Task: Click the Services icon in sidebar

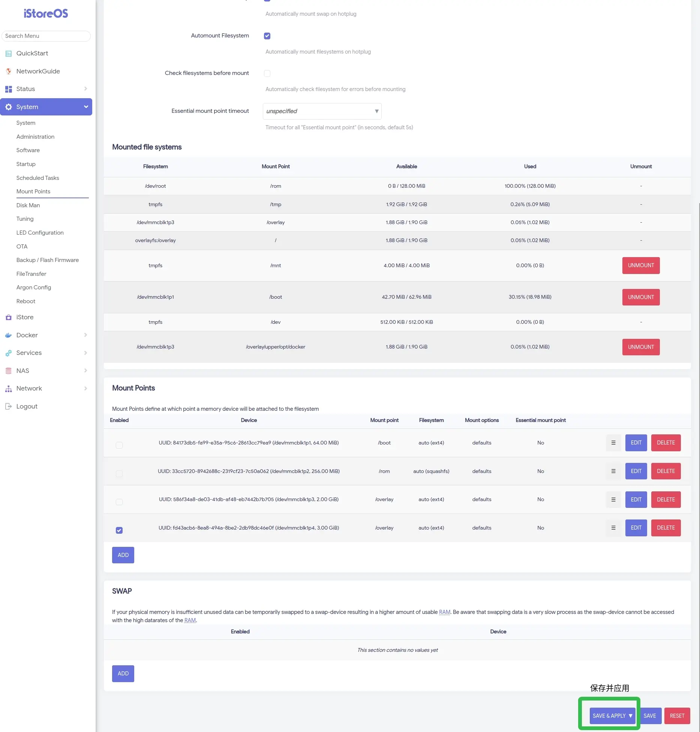Action: [x=9, y=353]
